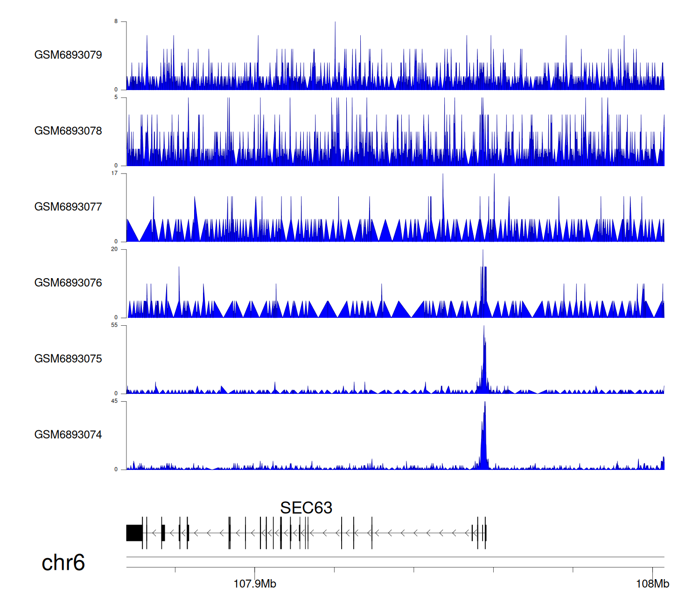Image resolution: width=700 pixels, height=616 pixels.
Task: Click the GSM6893079 track label
Action: (x=68, y=55)
